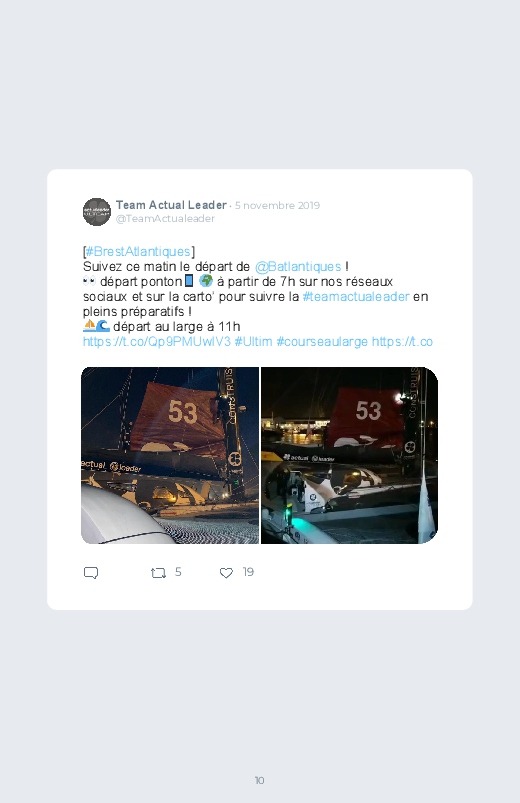Screen dimensions: 520x803
Task: Open the t.co/Qp9PMUwIV3 link
Action: coord(157,342)
